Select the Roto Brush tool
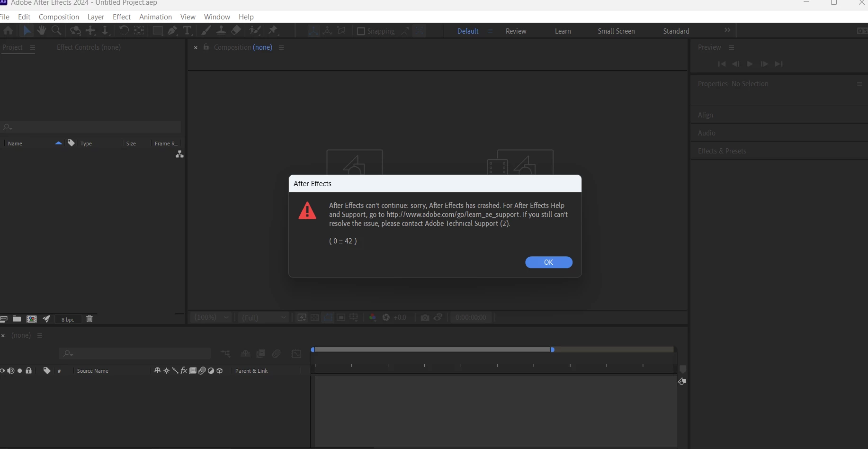Viewport: 868px width, 449px height. tap(255, 31)
